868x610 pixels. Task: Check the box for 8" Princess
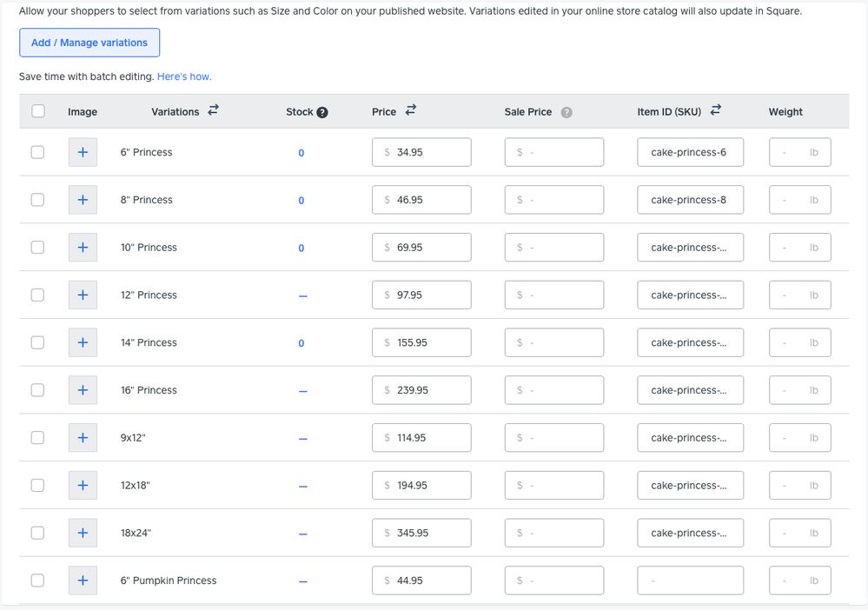(x=37, y=200)
